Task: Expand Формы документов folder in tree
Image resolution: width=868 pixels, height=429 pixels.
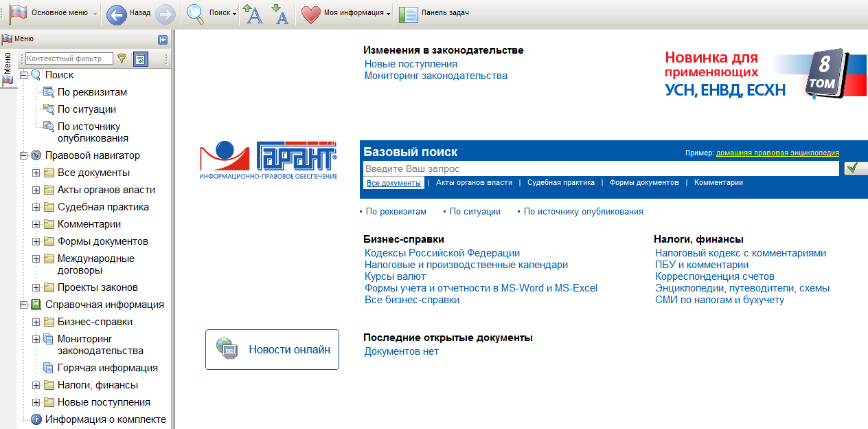Action: point(36,241)
